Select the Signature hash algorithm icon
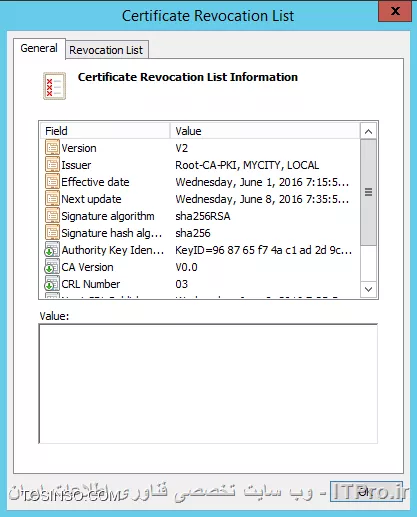417x517 pixels. 52,233
